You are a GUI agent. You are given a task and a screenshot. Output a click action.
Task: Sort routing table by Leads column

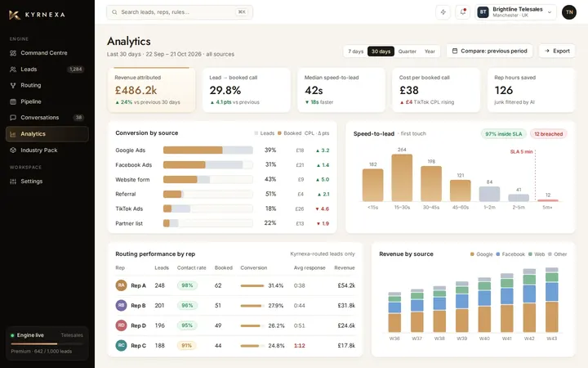(162, 267)
